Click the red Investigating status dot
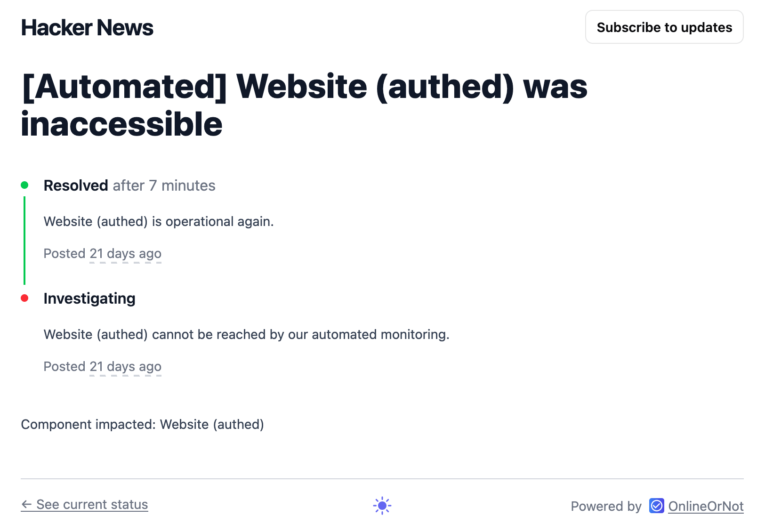 (x=24, y=298)
